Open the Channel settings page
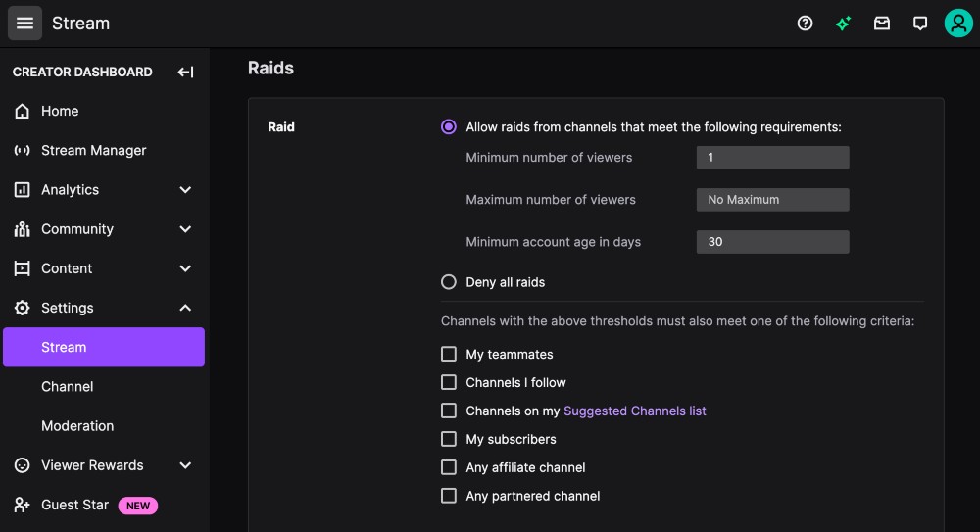 [x=68, y=386]
